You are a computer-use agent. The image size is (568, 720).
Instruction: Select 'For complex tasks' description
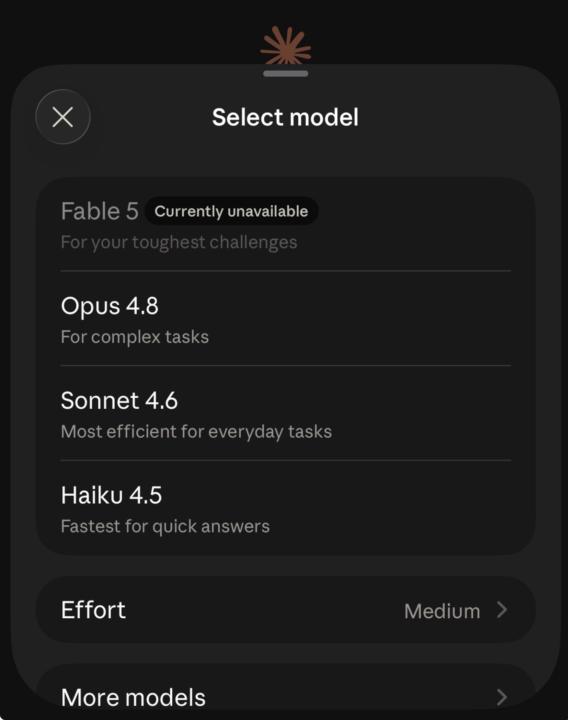click(135, 337)
